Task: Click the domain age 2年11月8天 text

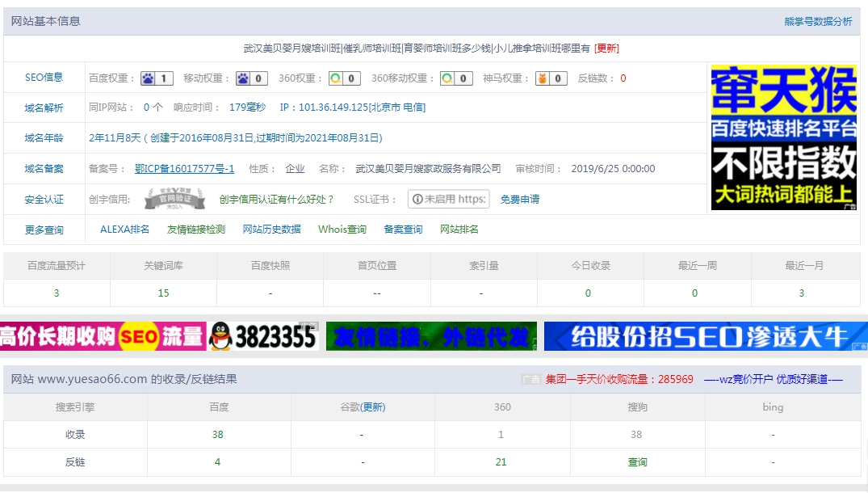Action: (115, 138)
